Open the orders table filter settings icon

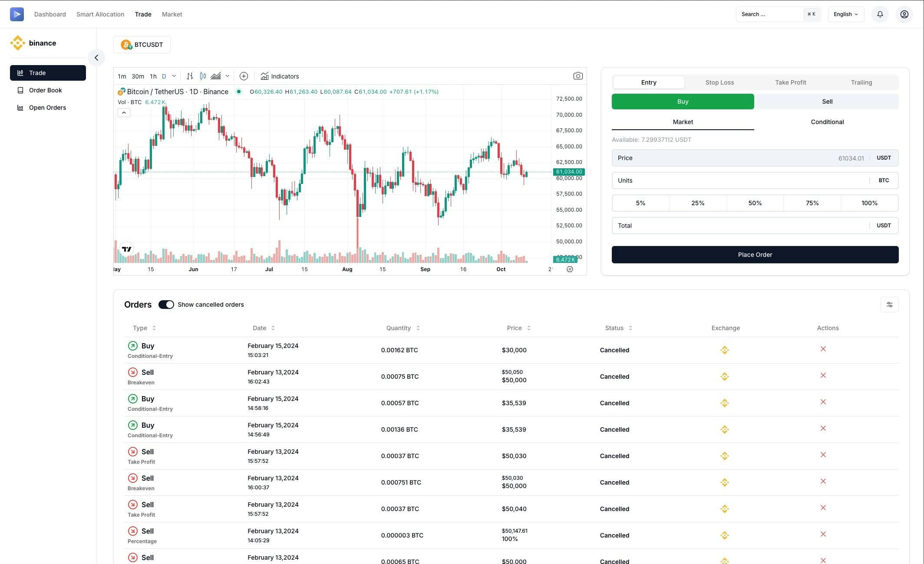point(889,305)
